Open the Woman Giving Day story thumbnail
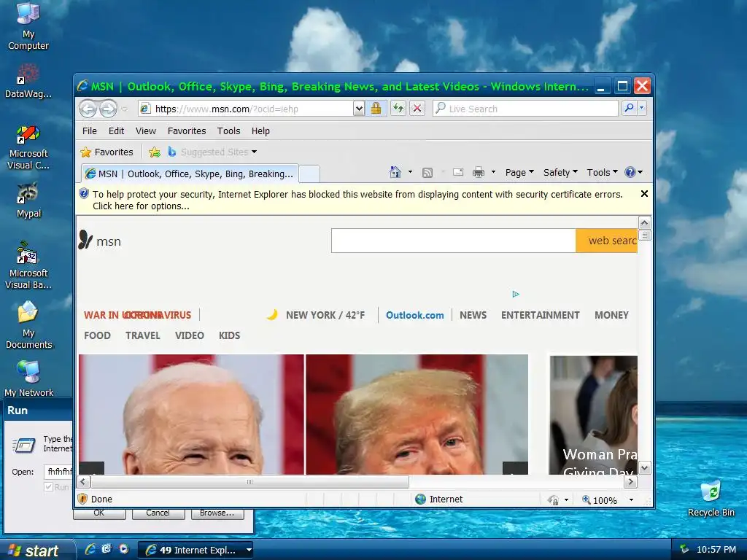The width and height of the screenshot is (747, 560). click(x=594, y=415)
